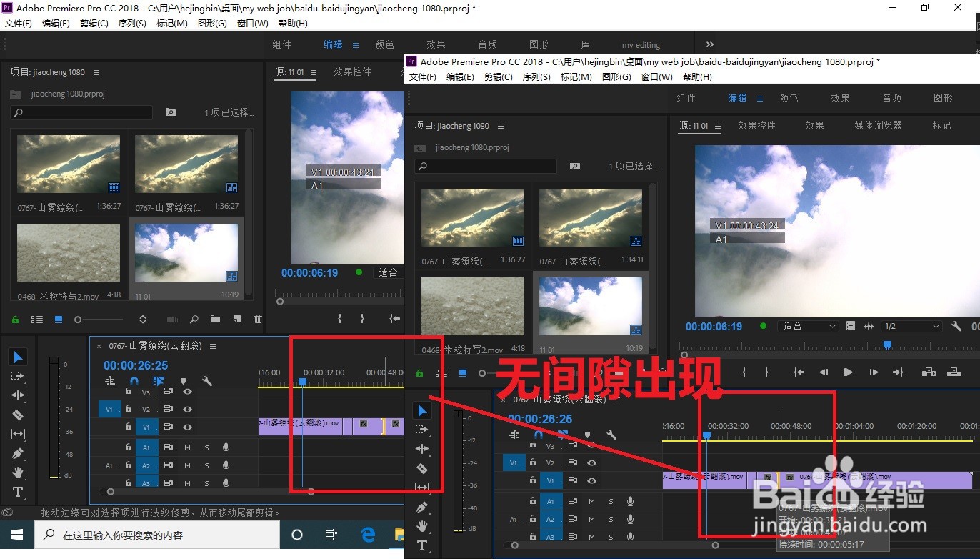Enable voice-over record on A1, front window

tap(630, 502)
